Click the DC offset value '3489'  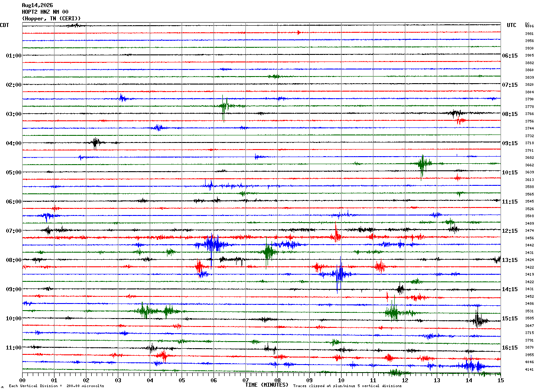point(529,223)
